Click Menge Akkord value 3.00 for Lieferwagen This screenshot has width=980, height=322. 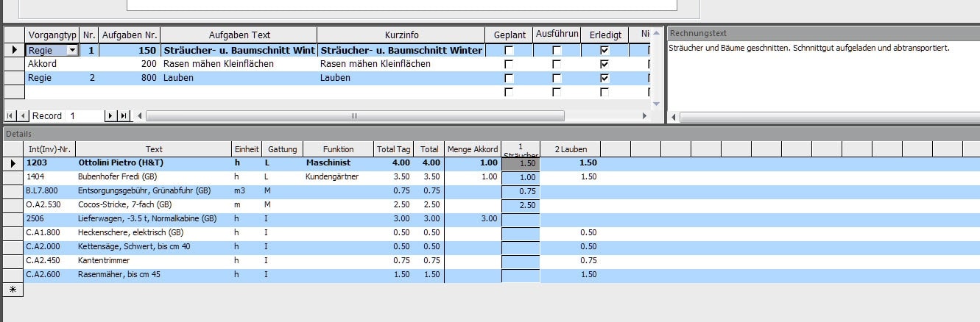point(472,219)
